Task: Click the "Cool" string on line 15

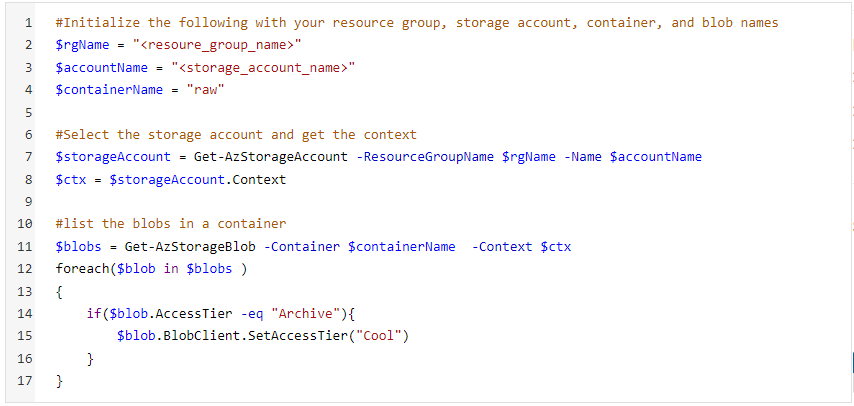Action: (379, 336)
